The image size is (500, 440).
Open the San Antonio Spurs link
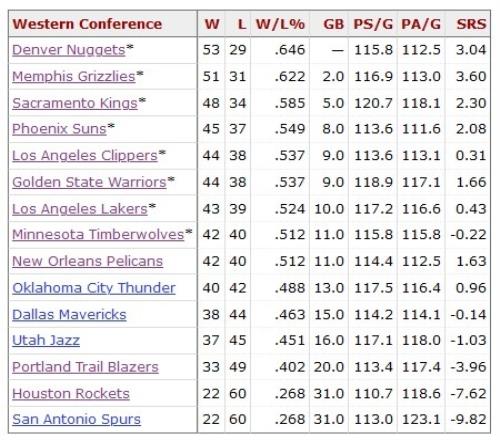click(x=76, y=419)
